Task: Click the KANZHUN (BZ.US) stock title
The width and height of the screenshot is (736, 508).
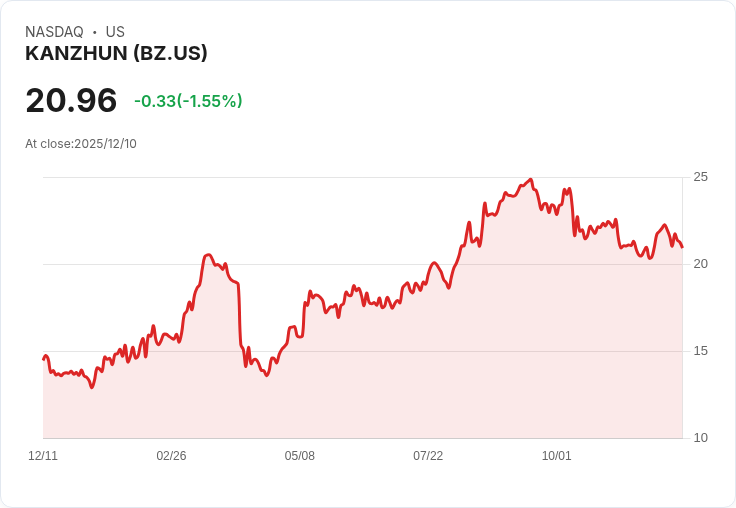Action: click(x=116, y=53)
